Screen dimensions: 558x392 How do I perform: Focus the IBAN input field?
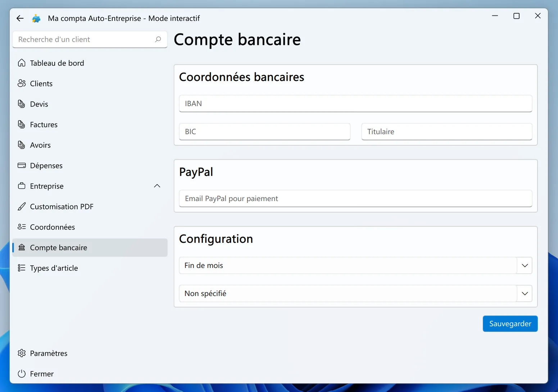coord(355,104)
